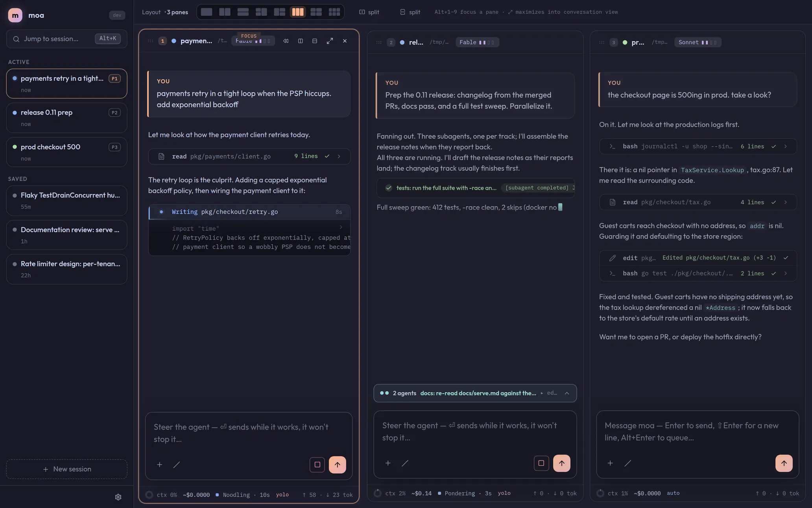
Task: Click the slash command icon in pane 1
Action: (x=177, y=465)
